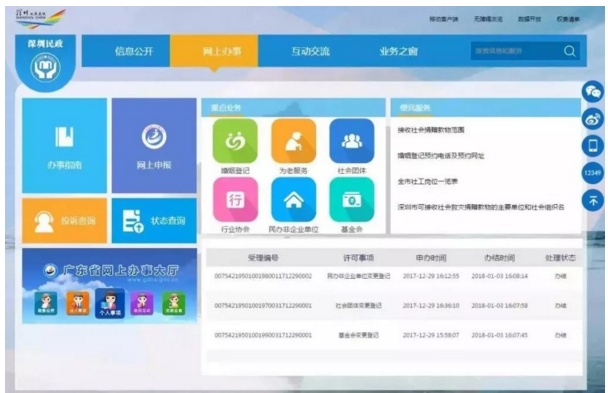Select the record number containing 19700317
The width and height of the screenshot is (608, 393).
pyautogui.click(x=263, y=305)
